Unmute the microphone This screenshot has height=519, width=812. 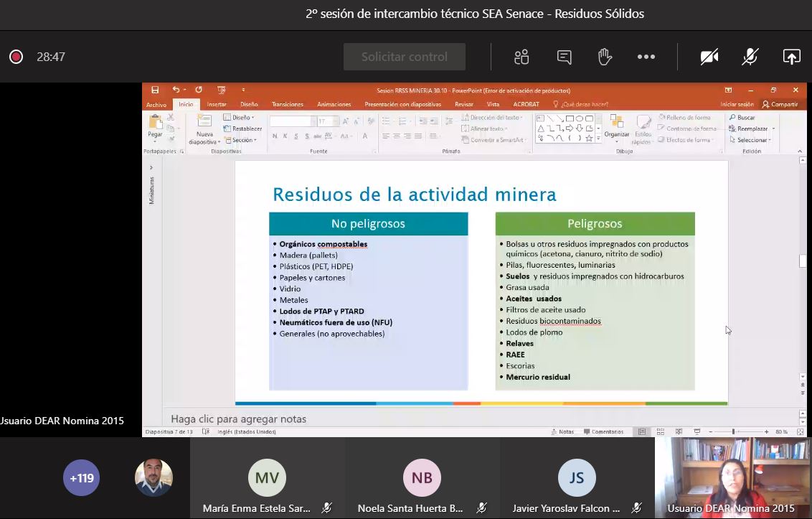[750, 57]
